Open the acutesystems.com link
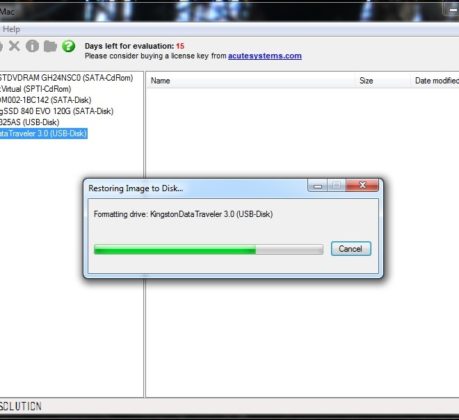Screen dimensions: 459x420 265,56
